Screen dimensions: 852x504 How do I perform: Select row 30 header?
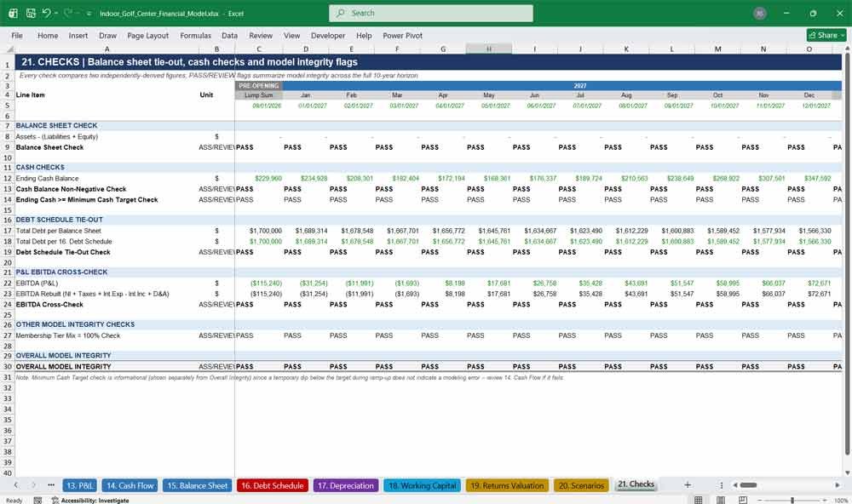8,367
